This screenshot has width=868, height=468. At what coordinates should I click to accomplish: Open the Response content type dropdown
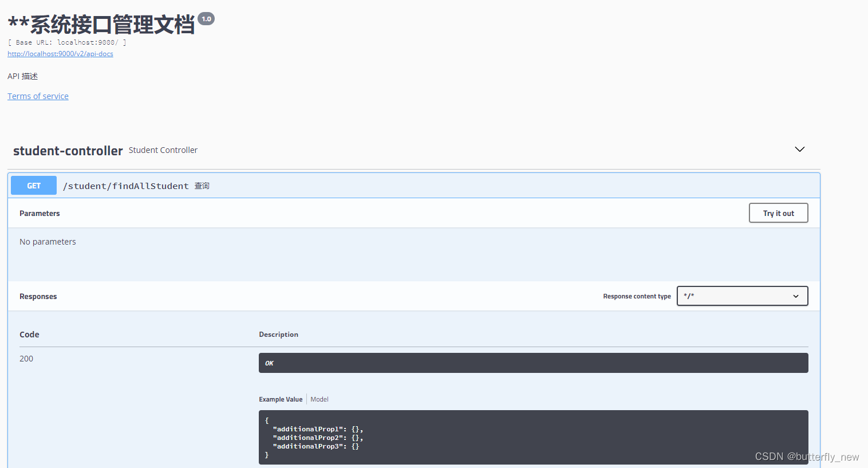742,296
